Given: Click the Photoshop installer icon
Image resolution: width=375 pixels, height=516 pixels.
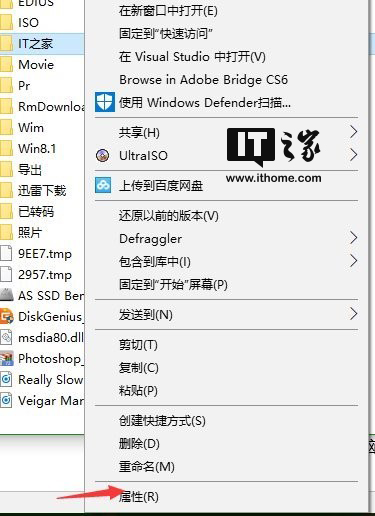Looking at the screenshot, I should [7, 358].
